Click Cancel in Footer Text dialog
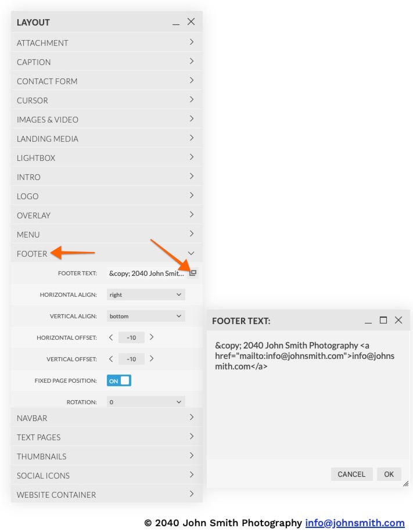413x532 pixels. pyautogui.click(x=351, y=474)
